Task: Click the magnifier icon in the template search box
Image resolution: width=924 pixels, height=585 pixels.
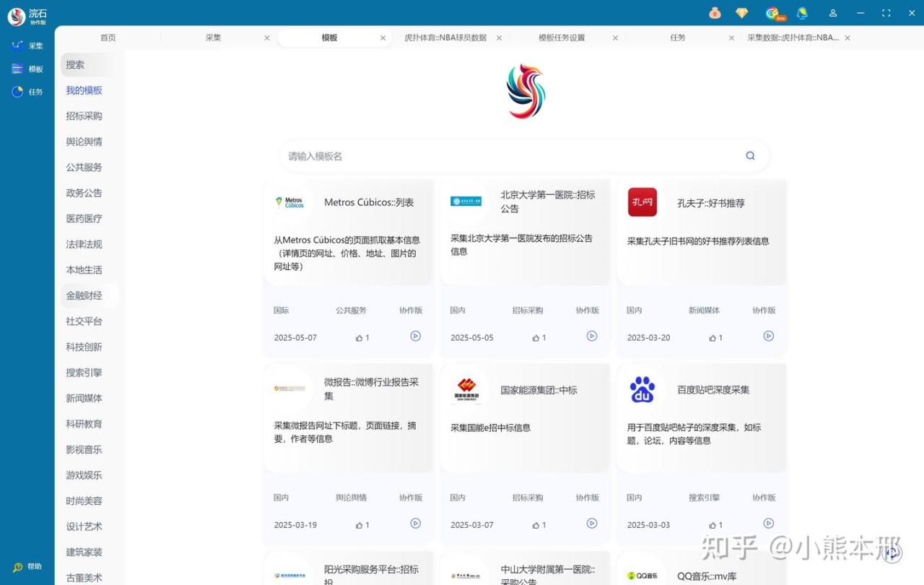Action: click(x=751, y=155)
